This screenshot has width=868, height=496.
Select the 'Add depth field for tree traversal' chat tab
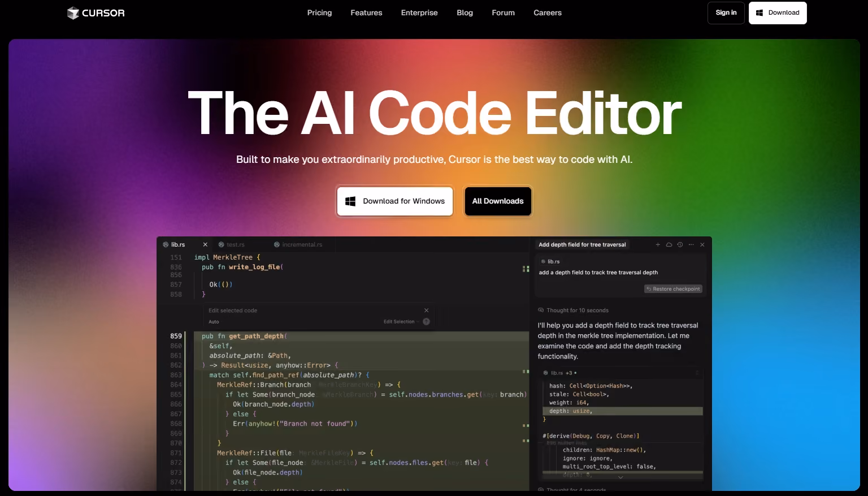582,245
